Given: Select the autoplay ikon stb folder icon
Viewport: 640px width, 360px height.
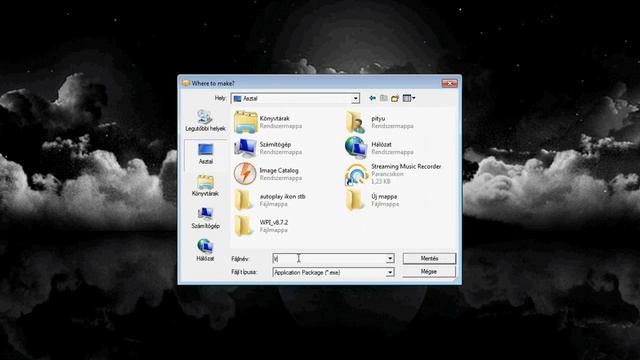Looking at the screenshot, I should tap(244, 200).
